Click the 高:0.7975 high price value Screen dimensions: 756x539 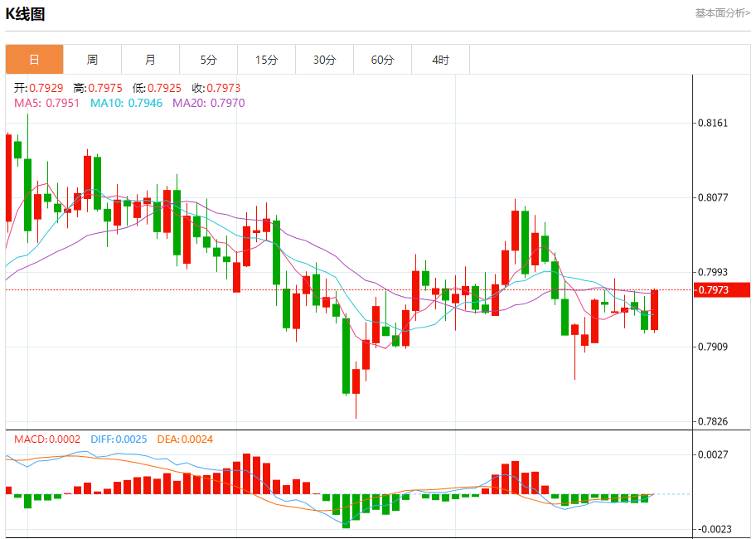tap(98, 88)
